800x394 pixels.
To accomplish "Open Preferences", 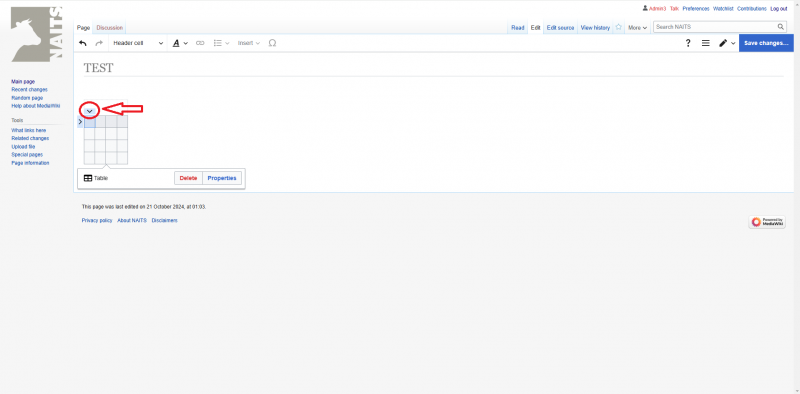I will point(696,9).
